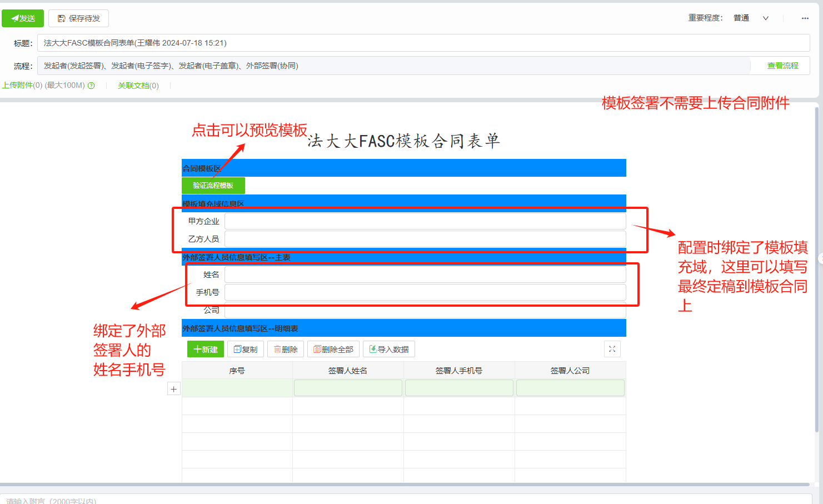Open the 重要程度 普通 dropdown

(x=750, y=18)
